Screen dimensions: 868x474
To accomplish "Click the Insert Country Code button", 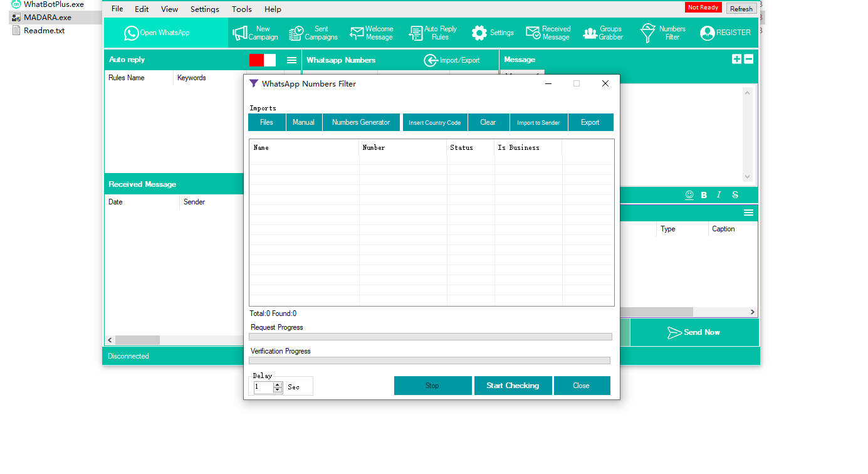I will pos(435,122).
